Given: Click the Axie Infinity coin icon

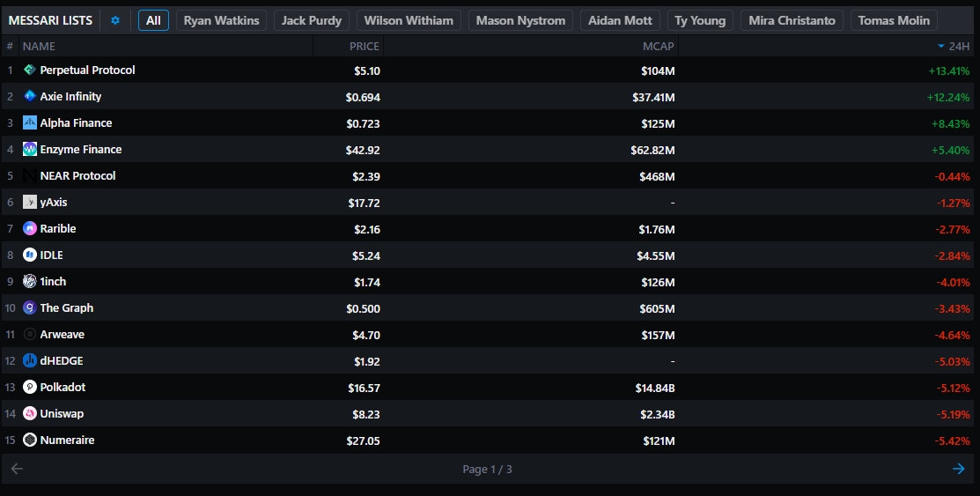Looking at the screenshot, I should tap(29, 96).
